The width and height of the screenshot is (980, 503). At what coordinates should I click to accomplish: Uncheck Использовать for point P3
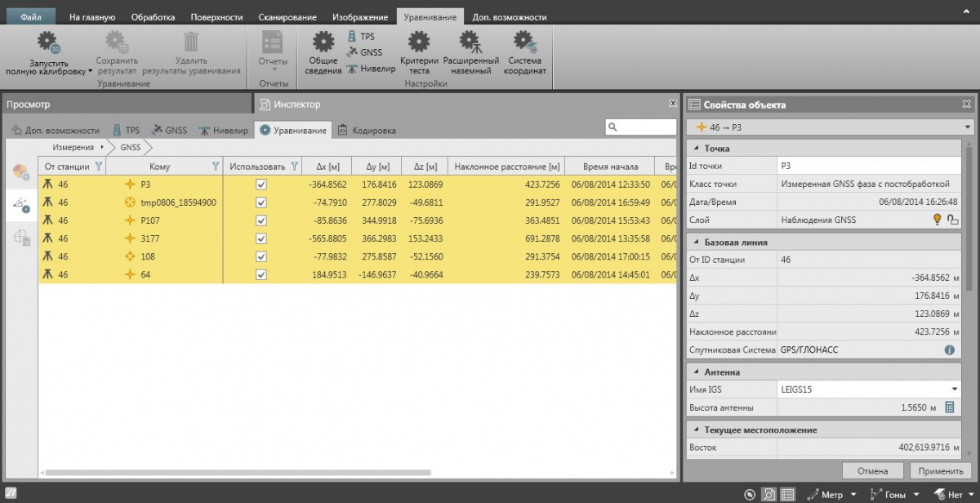(x=261, y=185)
